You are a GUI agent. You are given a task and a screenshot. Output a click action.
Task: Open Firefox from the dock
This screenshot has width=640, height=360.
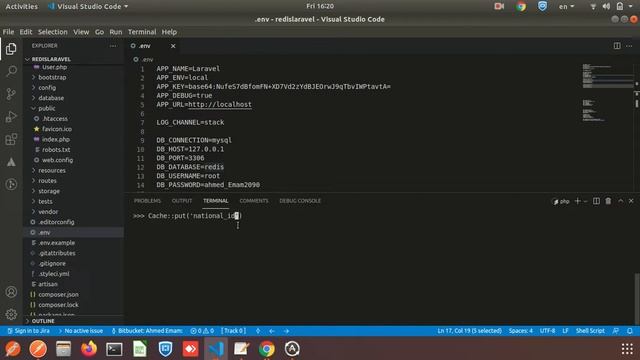coord(89,349)
